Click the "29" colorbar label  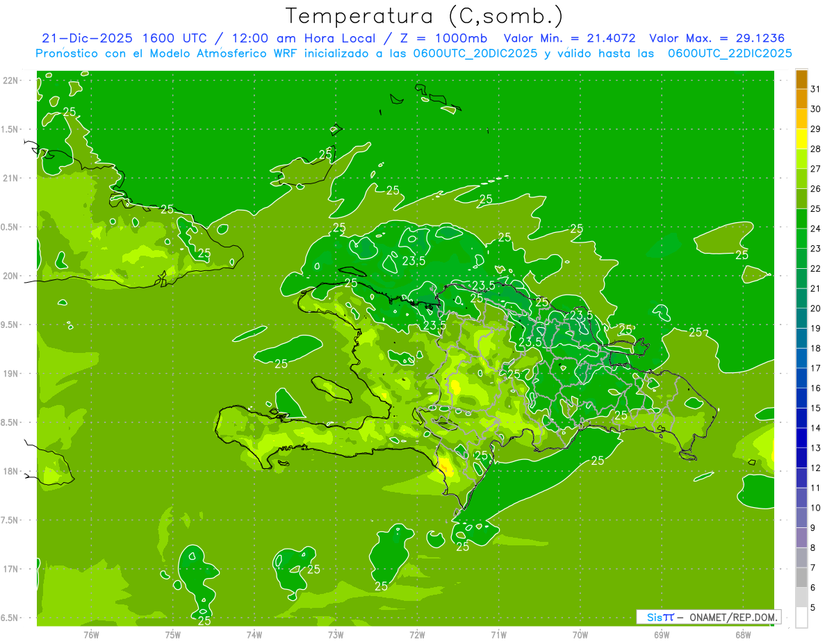point(816,129)
